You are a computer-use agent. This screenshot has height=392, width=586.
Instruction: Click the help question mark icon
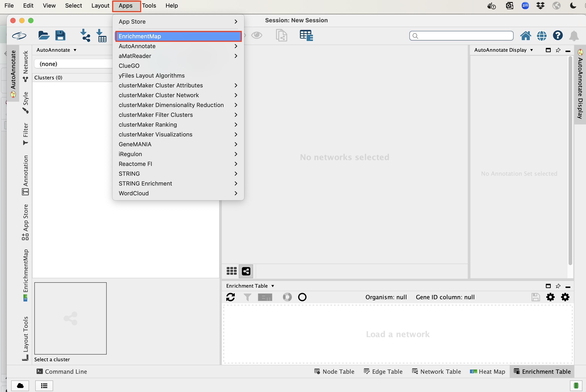click(x=558, y=36)
